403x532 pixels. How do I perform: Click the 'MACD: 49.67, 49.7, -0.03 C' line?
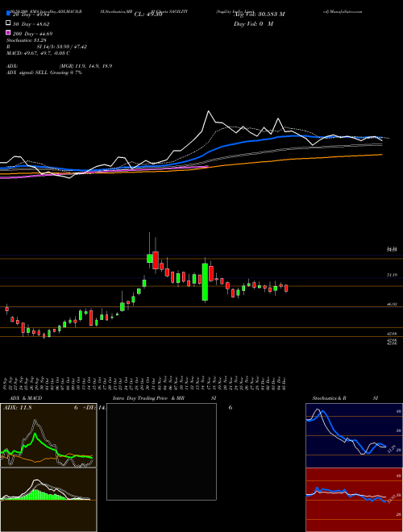pyautogui.click(x=39, y=53)
